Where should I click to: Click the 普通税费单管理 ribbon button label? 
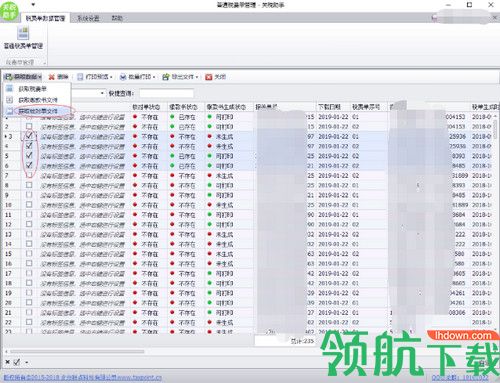pos(23,46)
